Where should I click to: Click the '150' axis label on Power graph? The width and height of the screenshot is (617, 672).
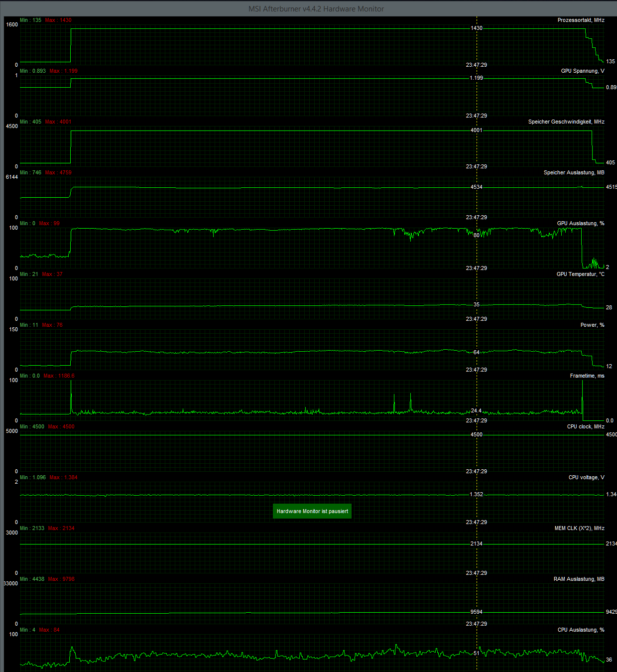click(13, 330)
